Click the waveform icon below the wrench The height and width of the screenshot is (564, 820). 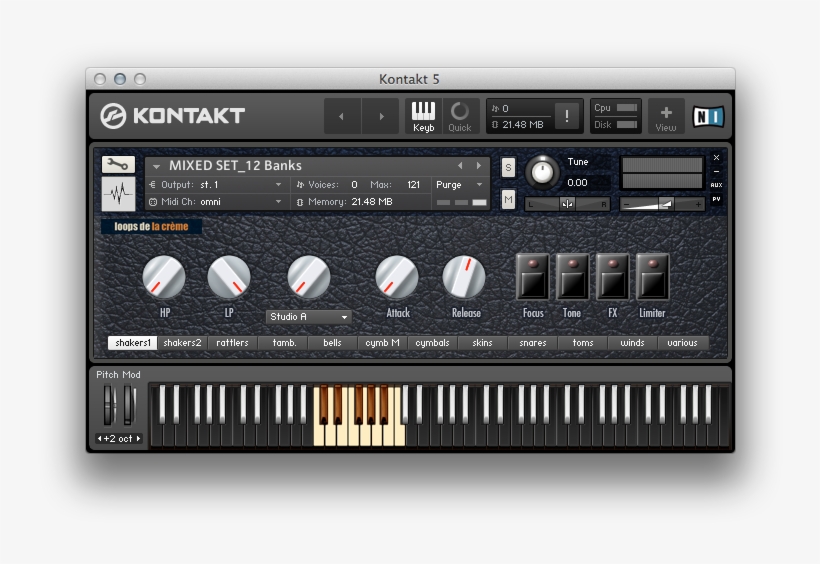pyautogui.click(x=118, y=193)
